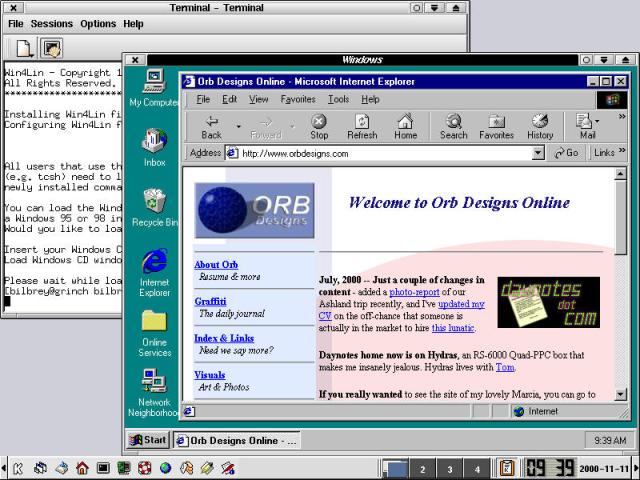Open the 'this lunatic' hyperlink

453,328
